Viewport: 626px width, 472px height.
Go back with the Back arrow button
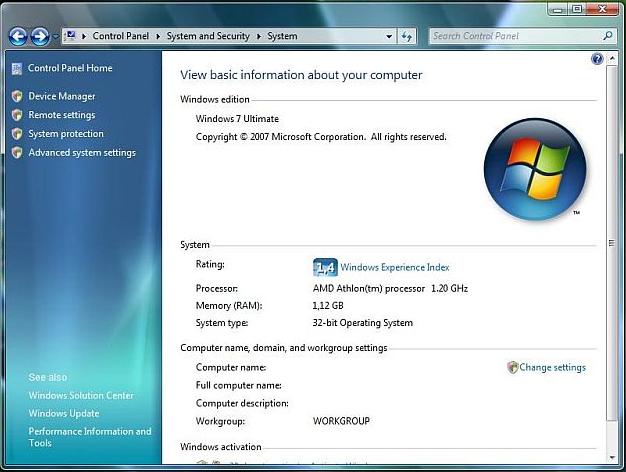(x=18, y=37)
